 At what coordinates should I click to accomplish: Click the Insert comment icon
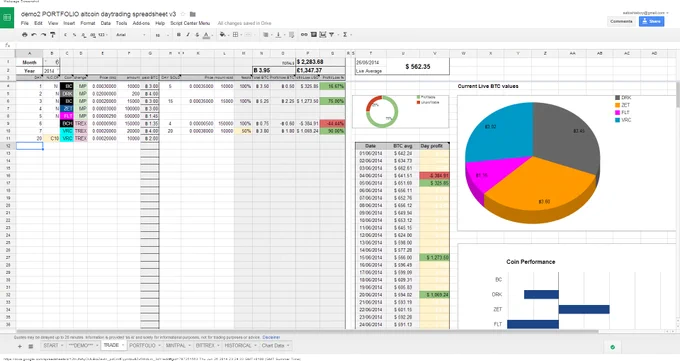[314, 35]
